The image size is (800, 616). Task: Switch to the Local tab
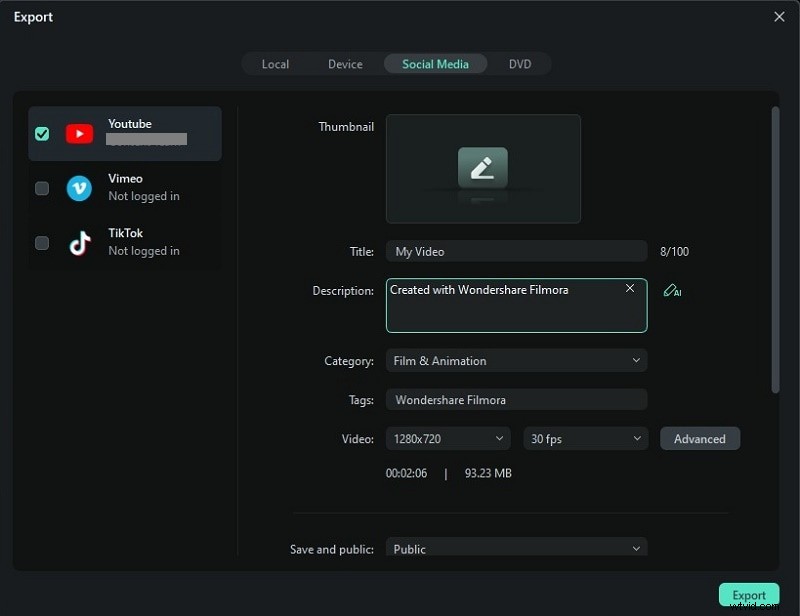click(275, 63)
